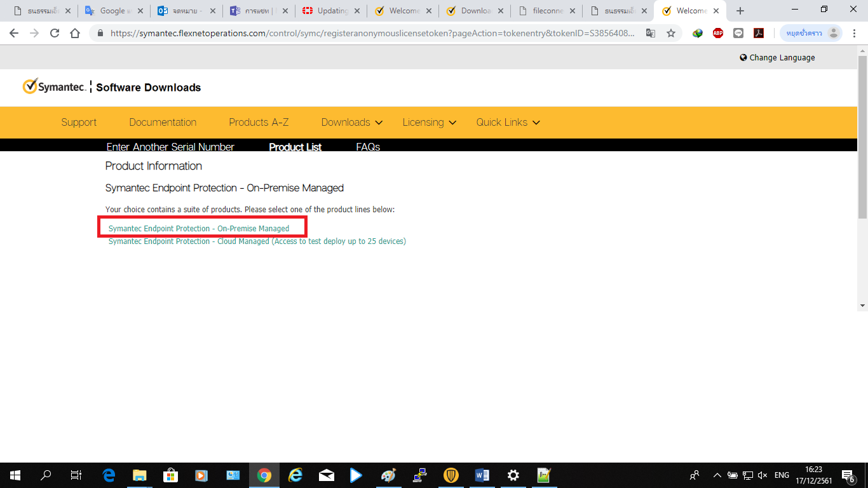
Task: Click the Symantec logo in the header
Action: coord(54,87)
